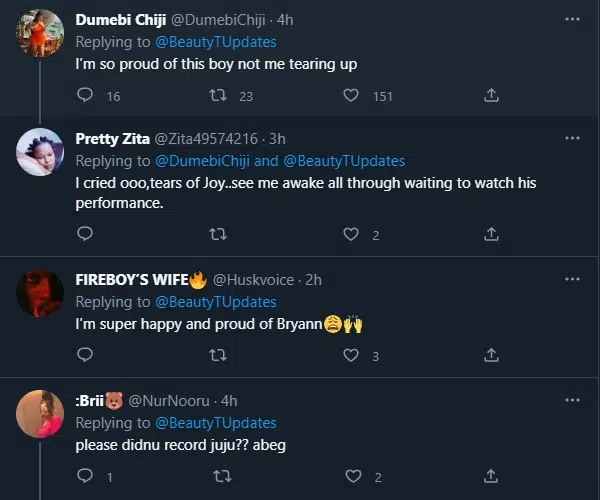
Task: Open more options on Pretty Zita's tweet
Action: click(x=572, y=139)
